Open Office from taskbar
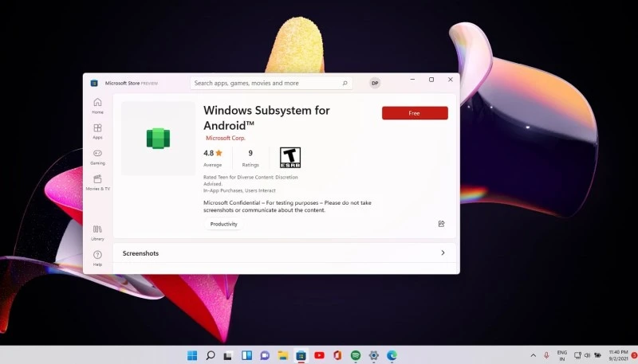 (337, 355)
